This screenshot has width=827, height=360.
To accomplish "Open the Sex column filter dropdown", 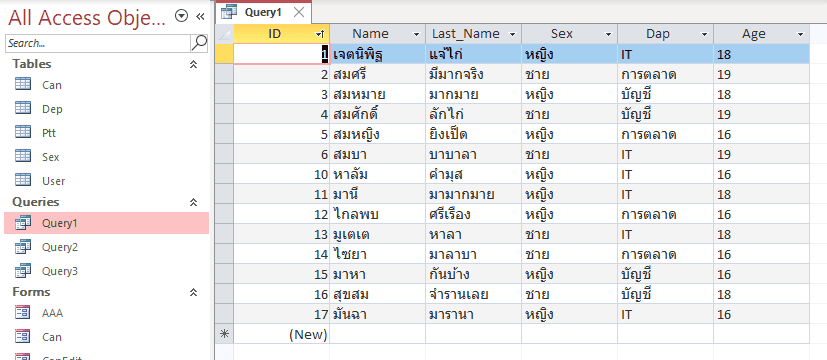I will (x=609, y=35).
